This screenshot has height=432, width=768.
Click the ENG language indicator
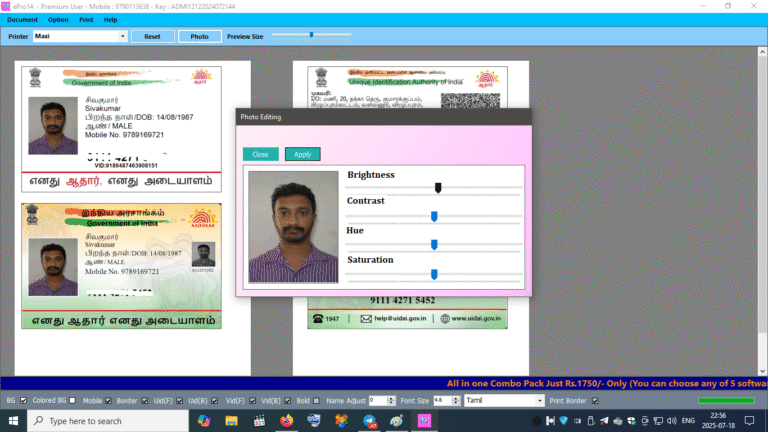(x=688, y=421)
